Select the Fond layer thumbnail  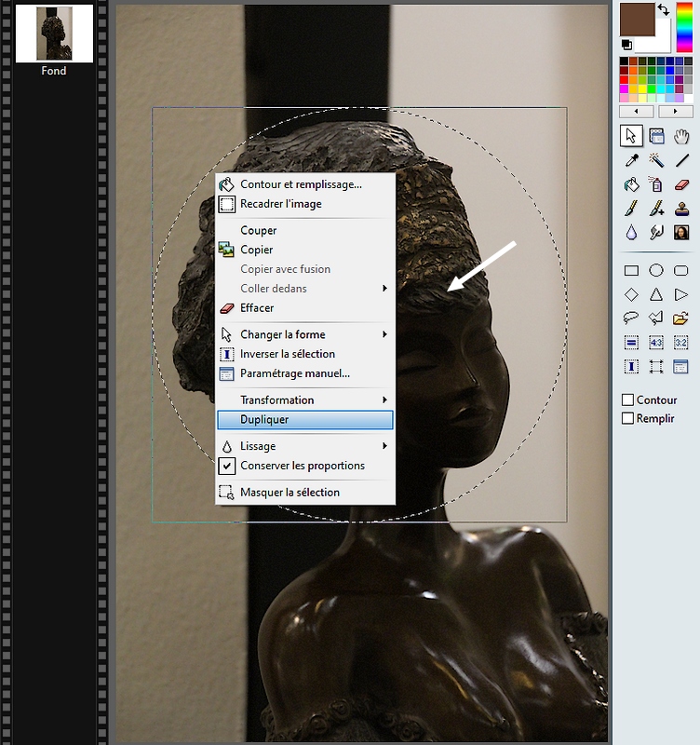pyautogui.click(x=54, y=34)
